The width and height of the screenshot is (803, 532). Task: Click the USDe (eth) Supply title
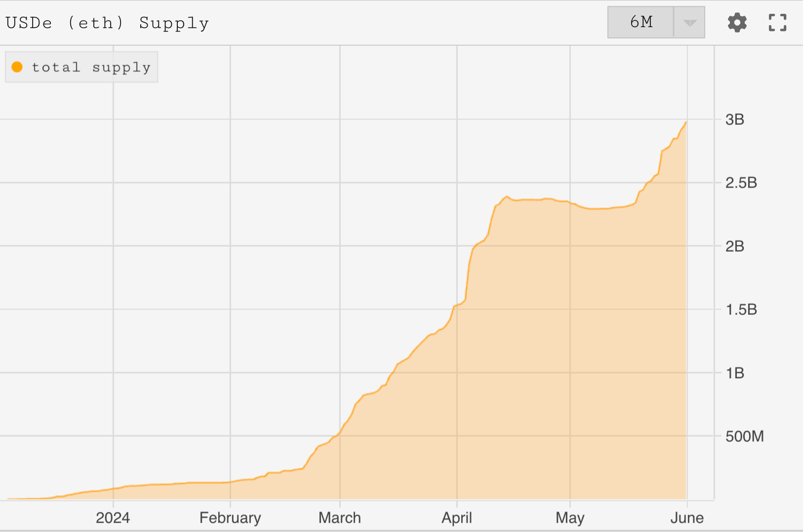tap(107, 23)
